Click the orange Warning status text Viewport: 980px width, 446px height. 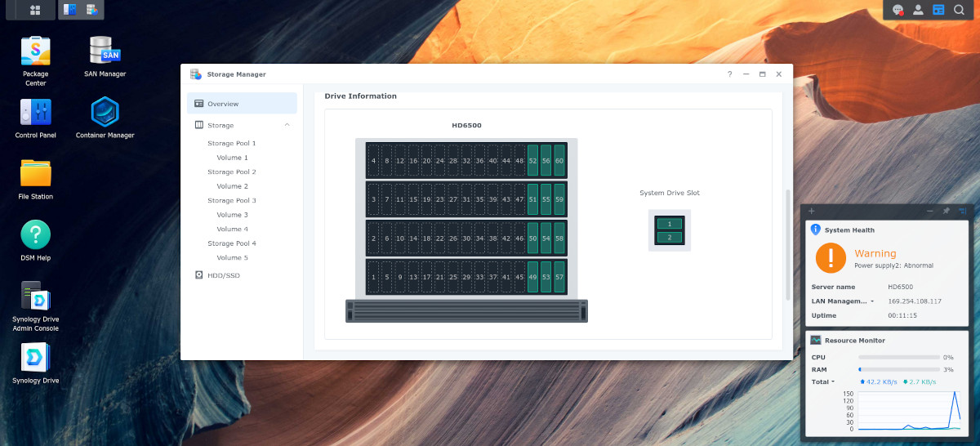875,253
